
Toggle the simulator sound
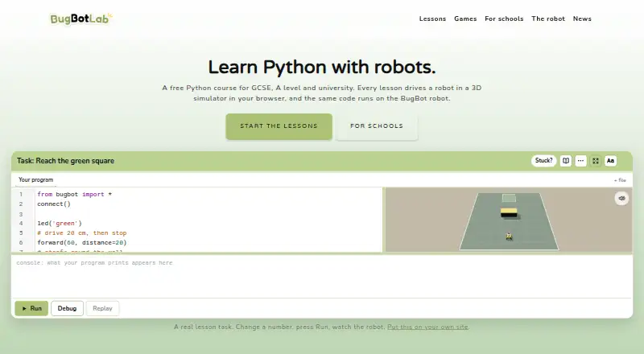tap(621, 199)
